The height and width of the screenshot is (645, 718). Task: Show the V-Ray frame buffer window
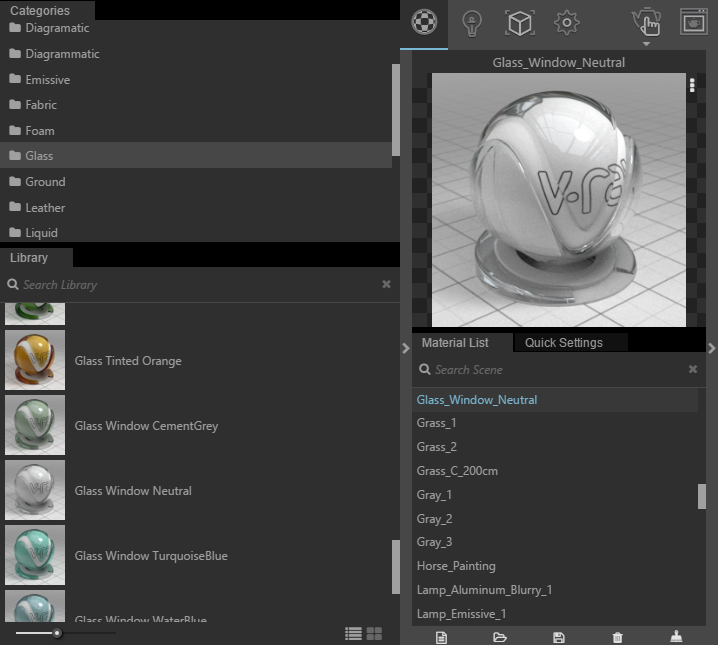click(694, 22)
